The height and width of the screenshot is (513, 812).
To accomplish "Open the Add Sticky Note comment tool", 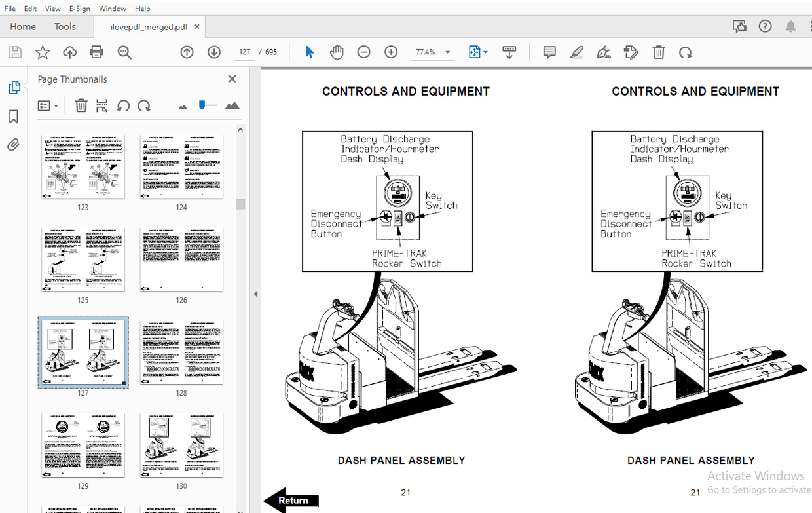I will pos(549,52).
